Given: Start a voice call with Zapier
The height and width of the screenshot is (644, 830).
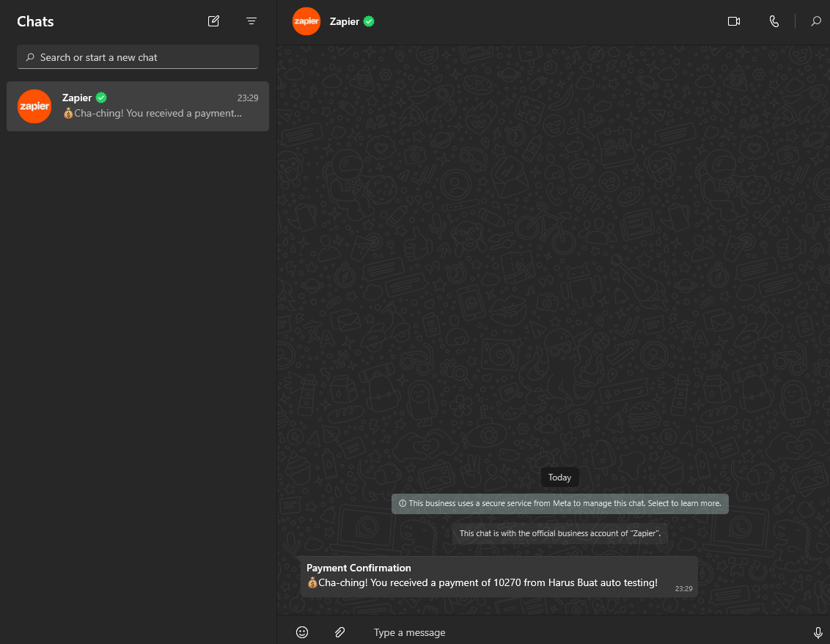Looking at the screenshot, I should [x=774, y=21].
